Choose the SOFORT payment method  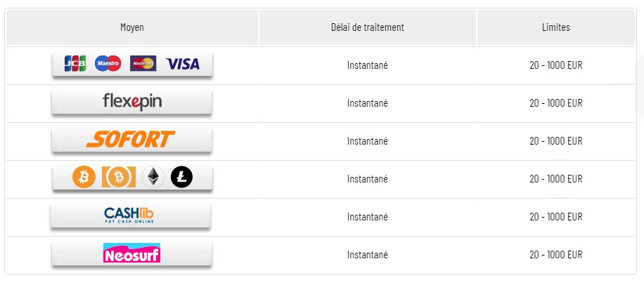[131, 140]
